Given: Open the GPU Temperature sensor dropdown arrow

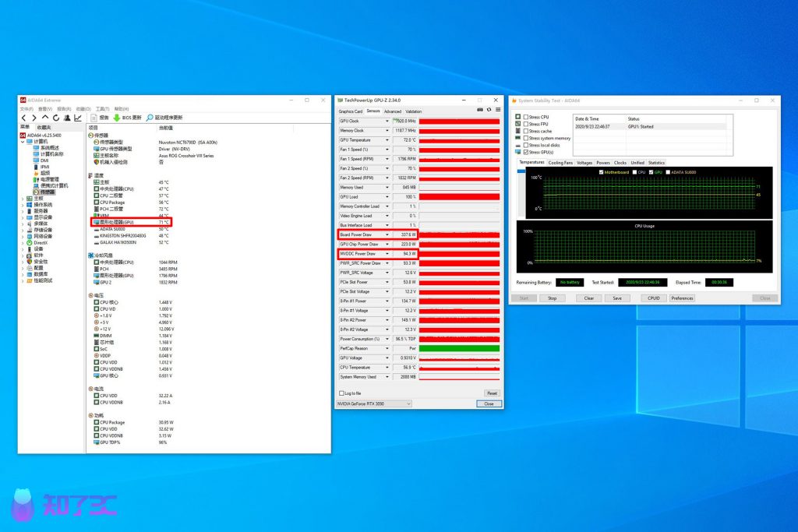Looking at the screenshot, I should [387, 140].
